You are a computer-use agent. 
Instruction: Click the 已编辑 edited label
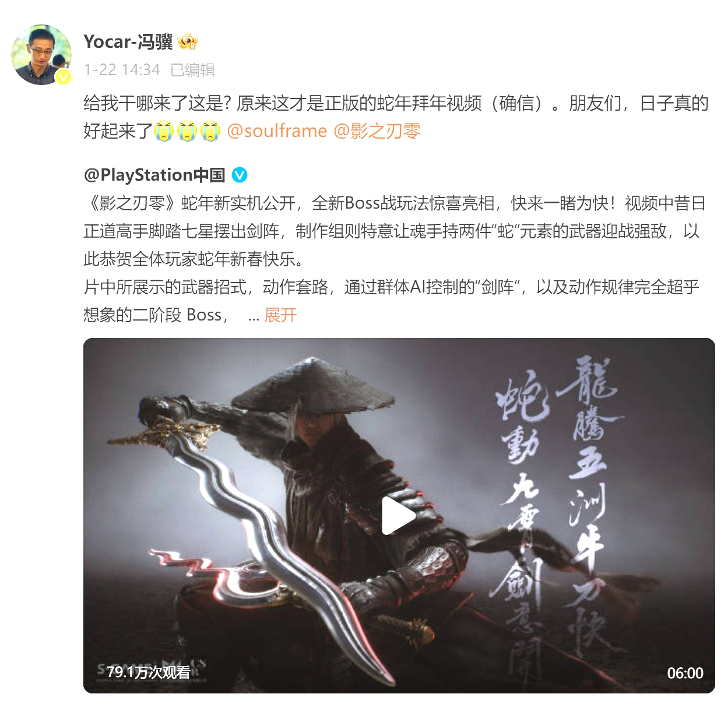point(193,70)
